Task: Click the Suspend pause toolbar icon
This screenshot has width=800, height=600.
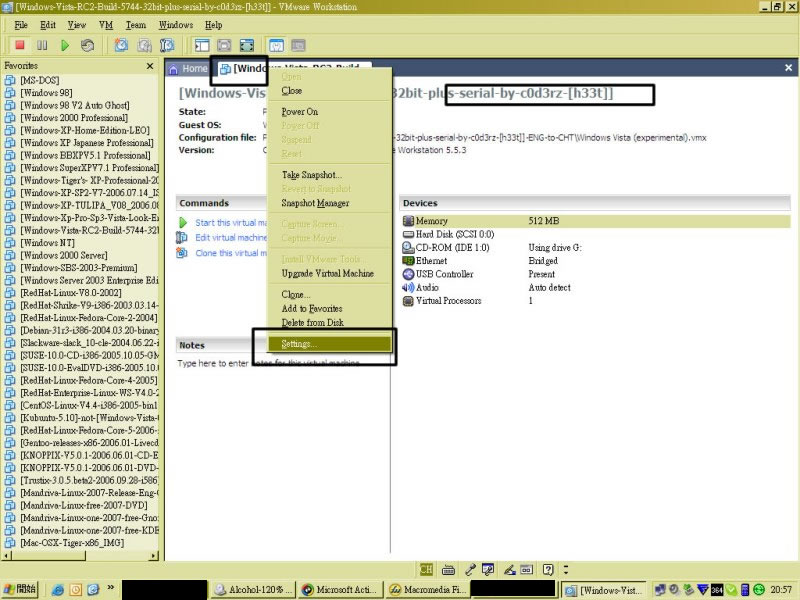Action: [x=42, y=45]
